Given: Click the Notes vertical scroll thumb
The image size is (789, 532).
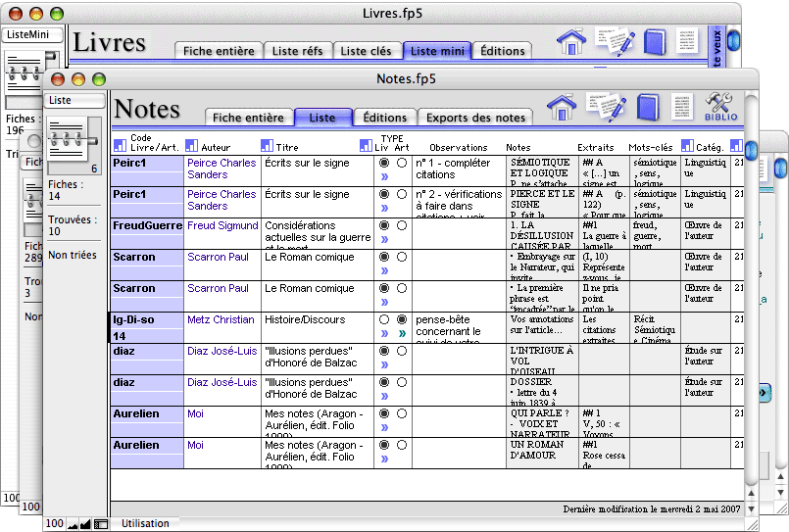Looking at the screenshot, I should [x=751, y=150].
